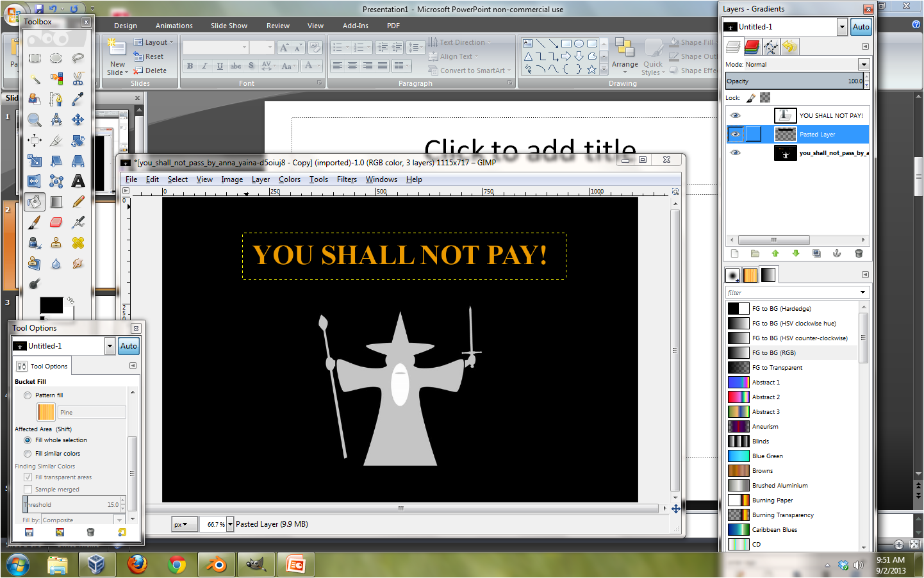Select the Blend gradient tool
The image size is (924, 578).
coord(56,202)
